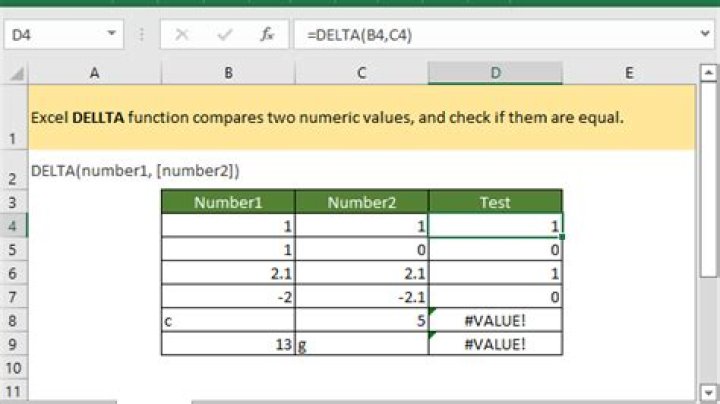The width and height of the screenshot is (720, 404).
Task: Click the fill handle of cell D4
Action: [562, 237]
